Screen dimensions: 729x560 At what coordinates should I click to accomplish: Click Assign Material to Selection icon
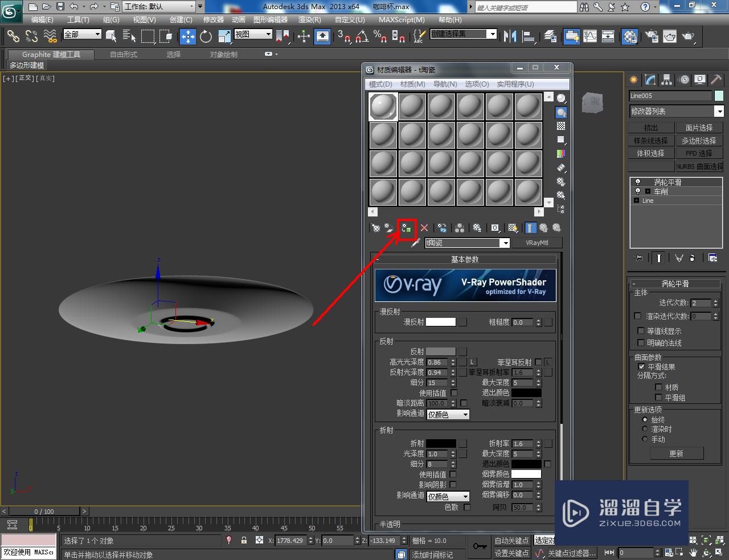(407, 228)
